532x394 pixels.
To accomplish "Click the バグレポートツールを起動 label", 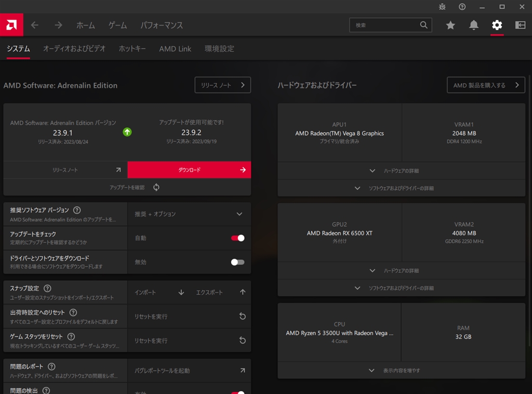I will [162, 371].
